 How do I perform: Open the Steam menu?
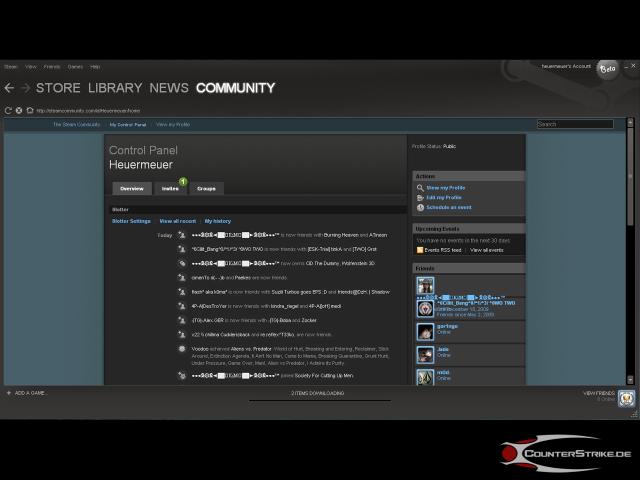[11, 67]
